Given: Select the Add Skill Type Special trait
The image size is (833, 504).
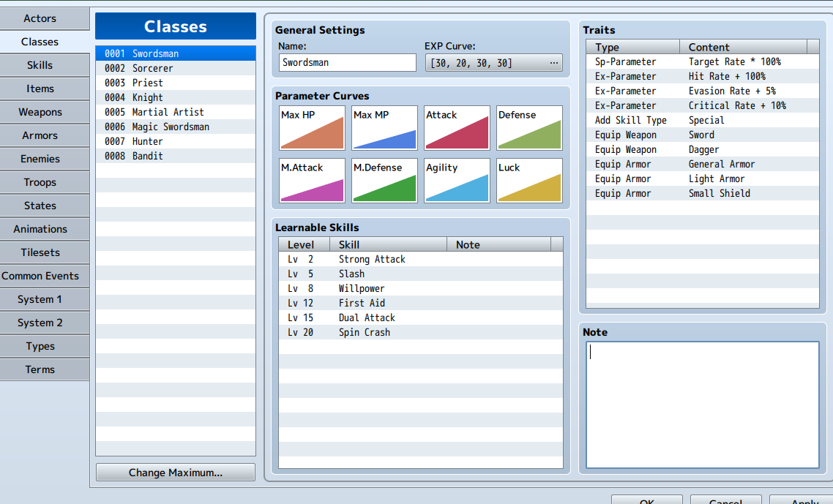Looking at the screenshot, I should pyautogui.click(x=702, y=120).
